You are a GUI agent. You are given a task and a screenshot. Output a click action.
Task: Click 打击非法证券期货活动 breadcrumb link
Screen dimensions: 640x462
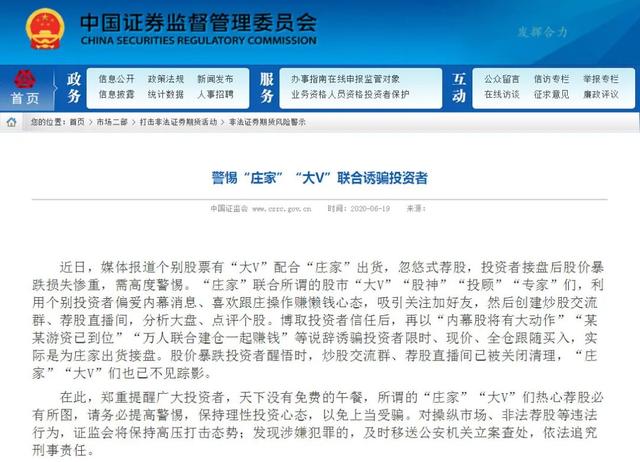(x=178, y=122)
